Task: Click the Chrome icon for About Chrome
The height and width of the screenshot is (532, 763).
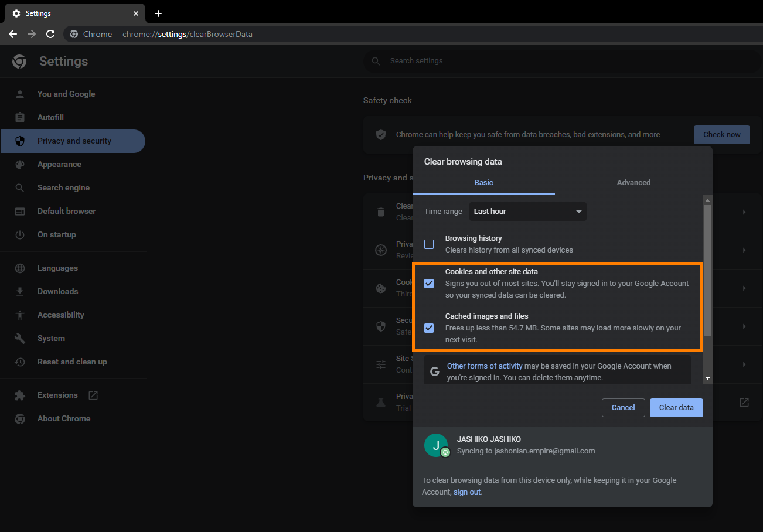Action: click(20, 418)
